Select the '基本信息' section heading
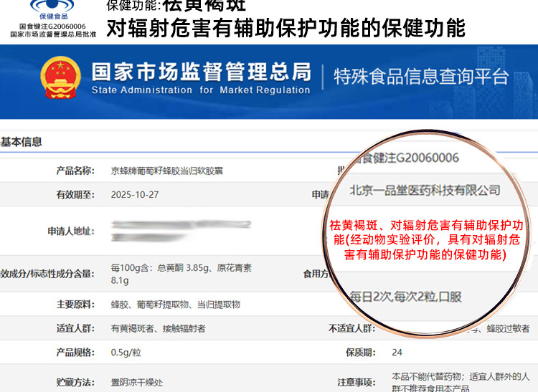Image resolution: width=538 pixels, height=392 pixels. [22, 142]
